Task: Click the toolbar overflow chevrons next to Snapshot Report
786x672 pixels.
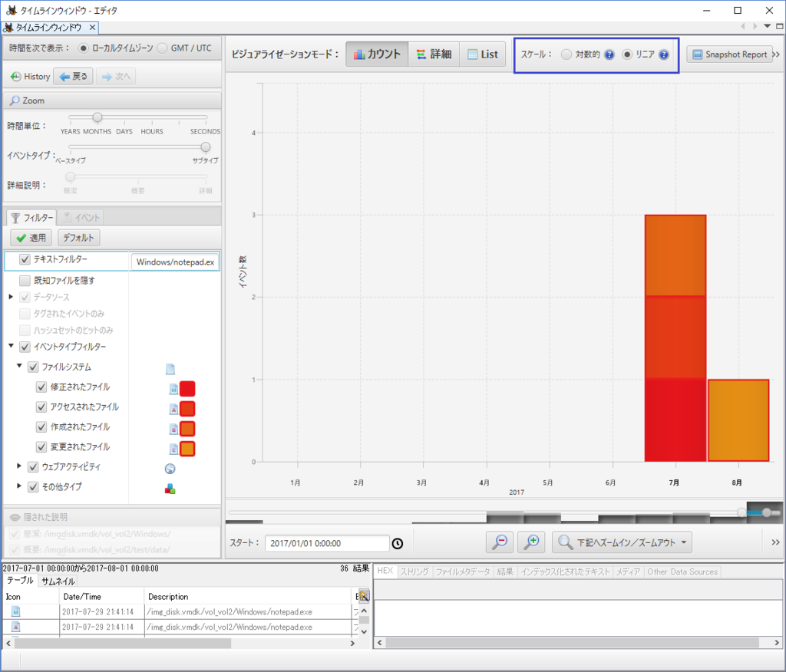Action: [x=777, y=54]
